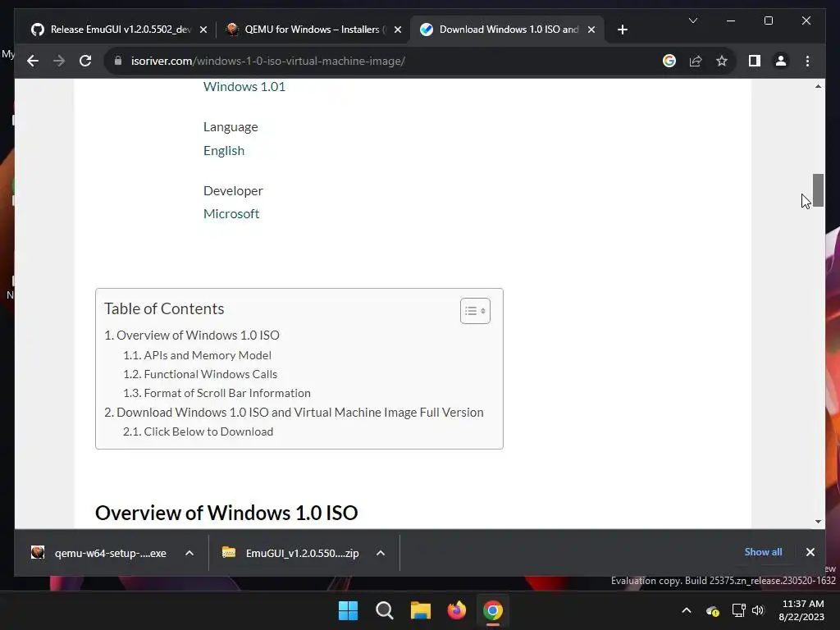
Task: Click the Overview of Windows 1.0 ISO heading
Action: click(226, 513)
